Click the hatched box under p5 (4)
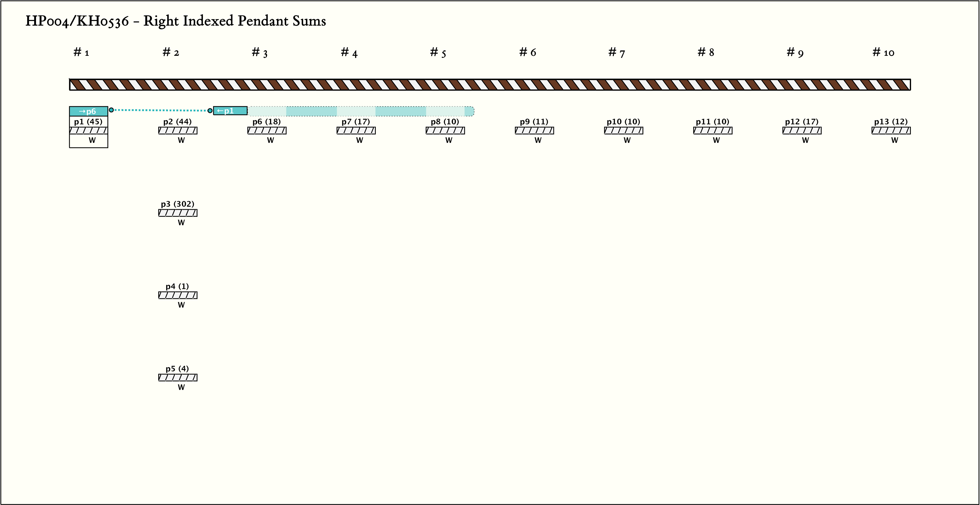Screen dimensions: 980x505 pyautogui.click(x=178, y=377)
